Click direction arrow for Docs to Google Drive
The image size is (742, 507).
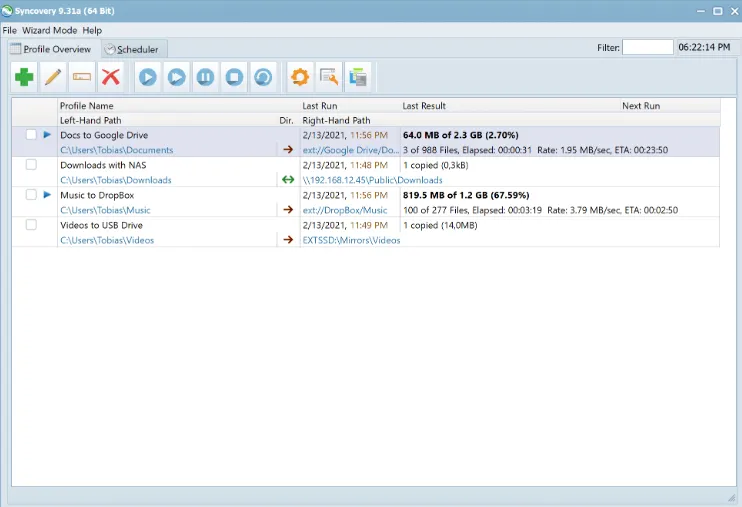288,150
